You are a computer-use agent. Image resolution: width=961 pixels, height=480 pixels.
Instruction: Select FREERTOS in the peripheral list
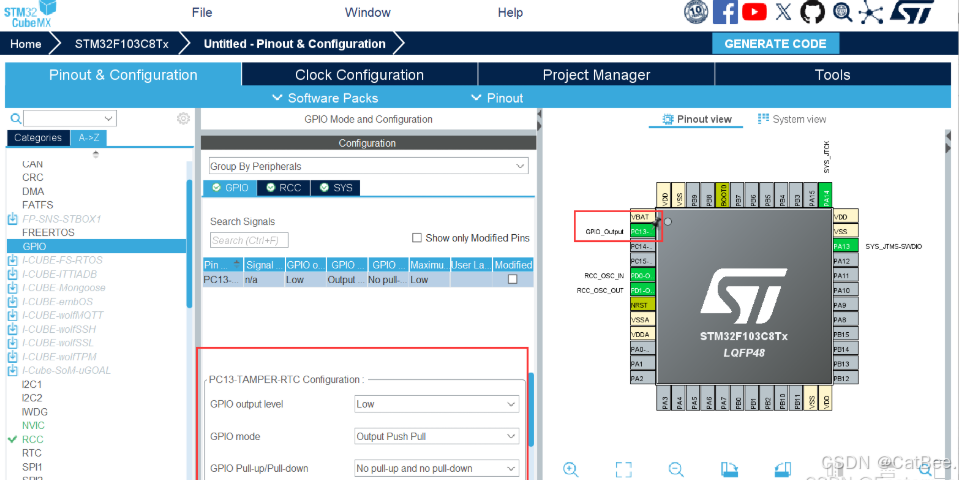48,232
